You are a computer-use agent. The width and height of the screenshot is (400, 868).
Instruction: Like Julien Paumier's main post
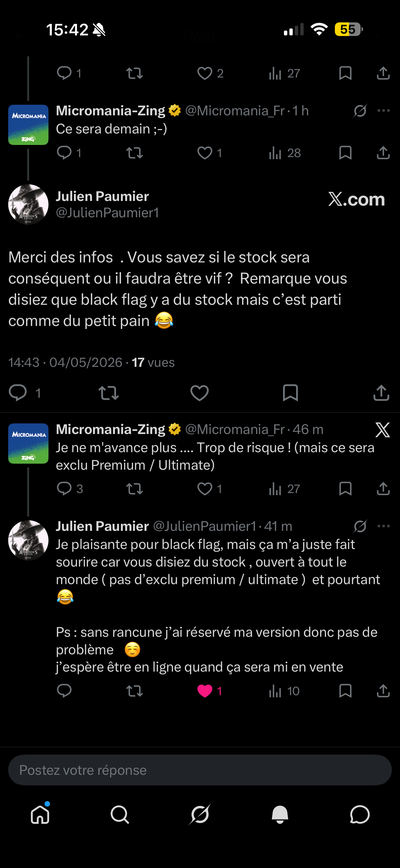[x=199, y=393]
